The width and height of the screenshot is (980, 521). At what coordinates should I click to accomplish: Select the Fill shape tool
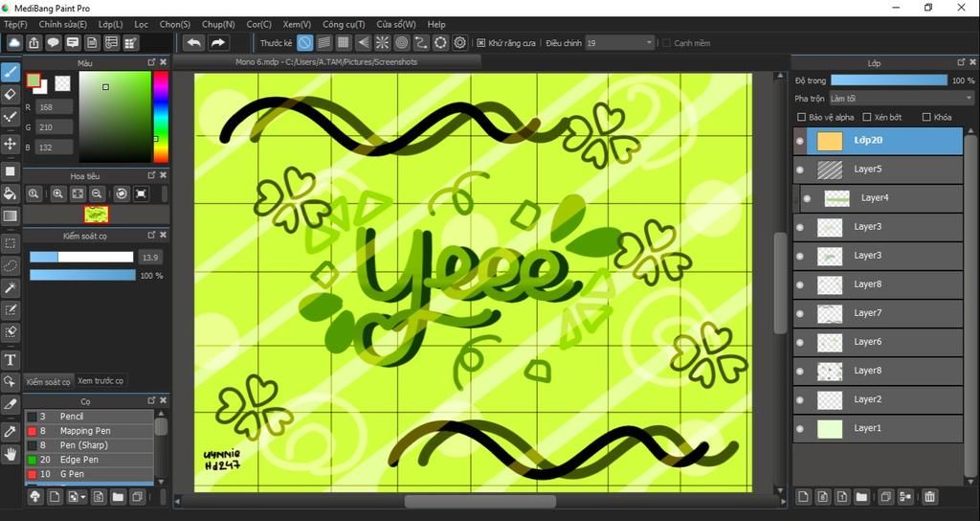pos(10,170)
